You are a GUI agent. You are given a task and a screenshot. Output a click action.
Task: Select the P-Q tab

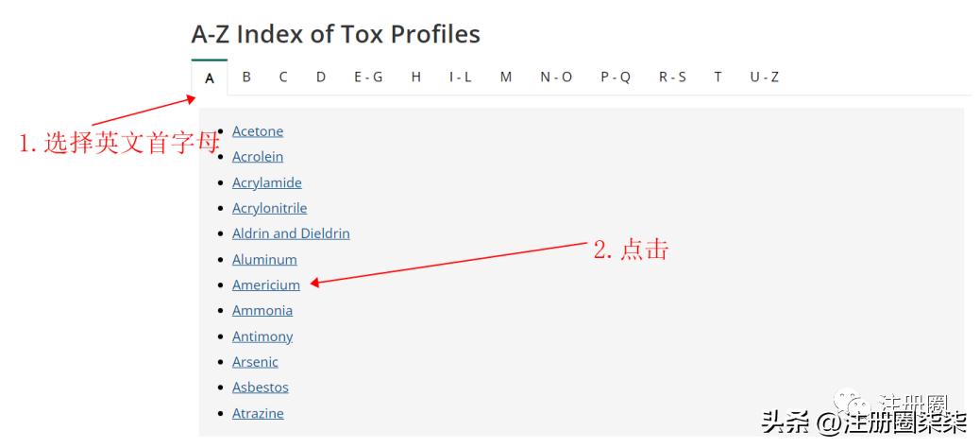click(616, 78)
